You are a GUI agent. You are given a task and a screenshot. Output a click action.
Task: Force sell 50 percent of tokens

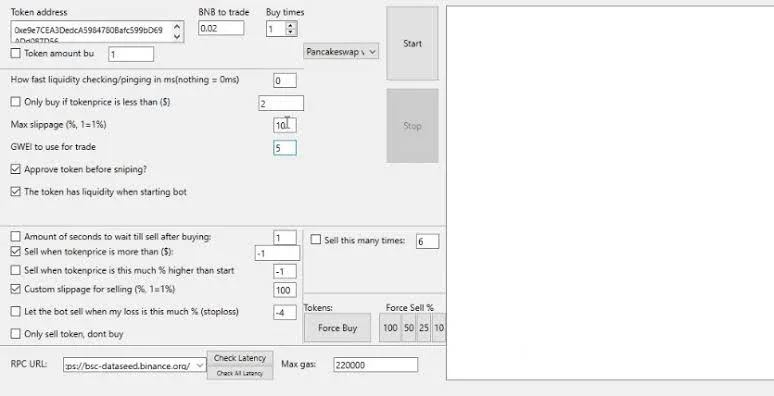coord(408,328)
